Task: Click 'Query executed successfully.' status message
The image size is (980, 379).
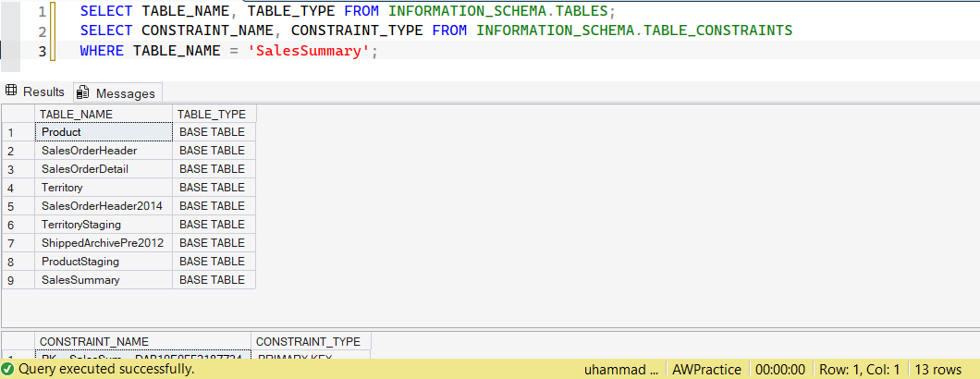Action: [x=106, y=369]
